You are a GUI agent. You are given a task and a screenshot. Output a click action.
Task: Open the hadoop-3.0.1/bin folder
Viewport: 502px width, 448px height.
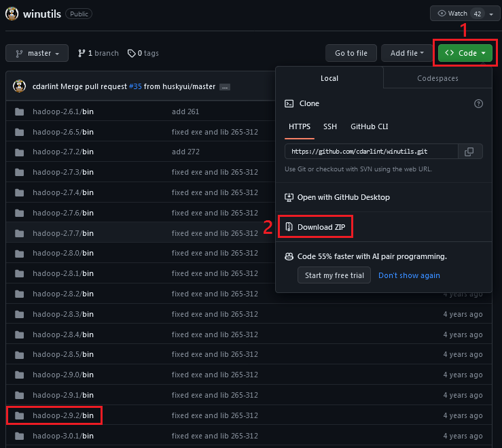(x=63, y=436)
